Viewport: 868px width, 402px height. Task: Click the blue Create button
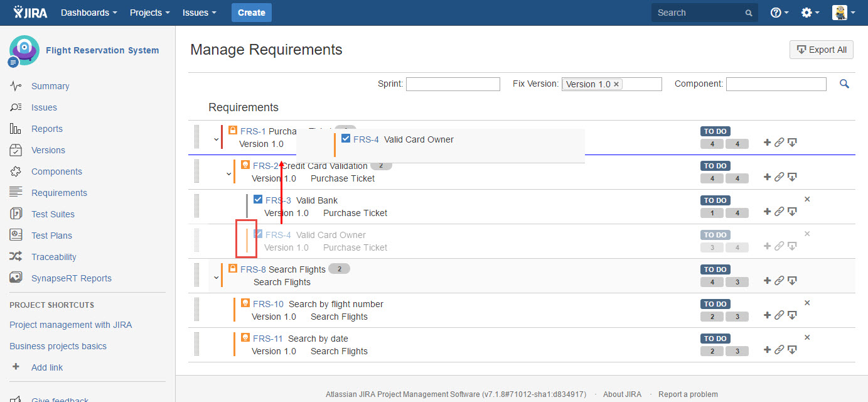[x=251, y=13]
